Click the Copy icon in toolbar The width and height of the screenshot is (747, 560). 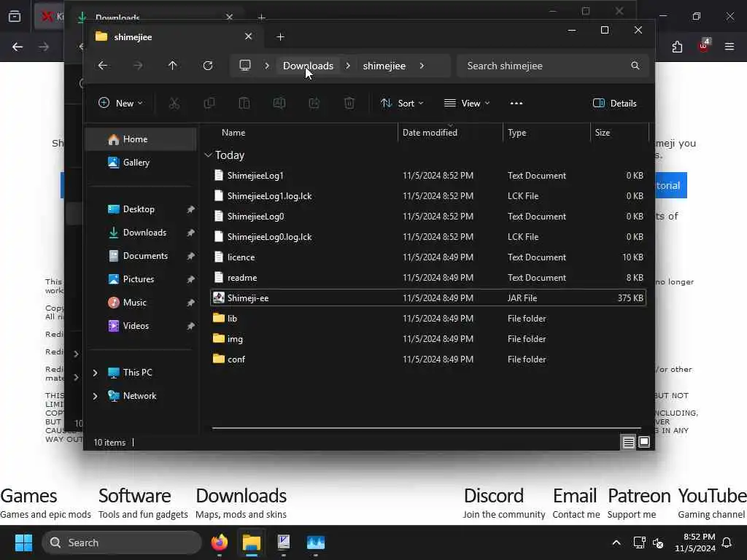[x=209, y=104]
